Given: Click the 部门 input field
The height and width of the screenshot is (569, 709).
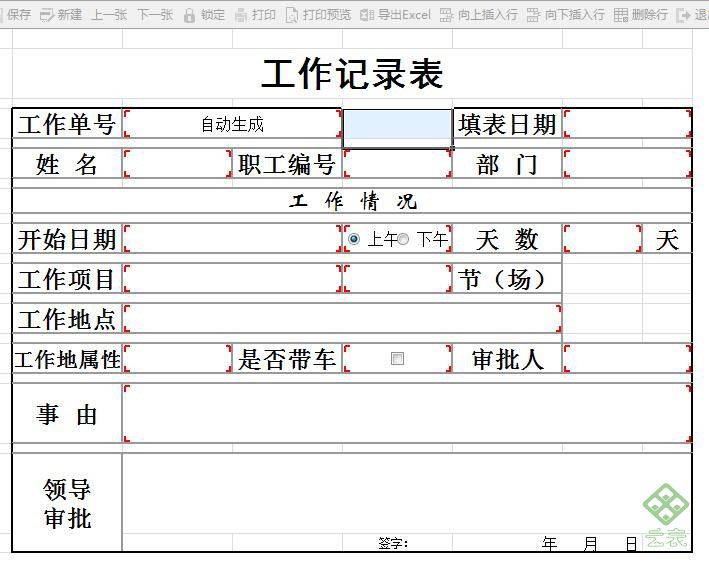Looking at the screenshot, I should [x=628, y=163].
